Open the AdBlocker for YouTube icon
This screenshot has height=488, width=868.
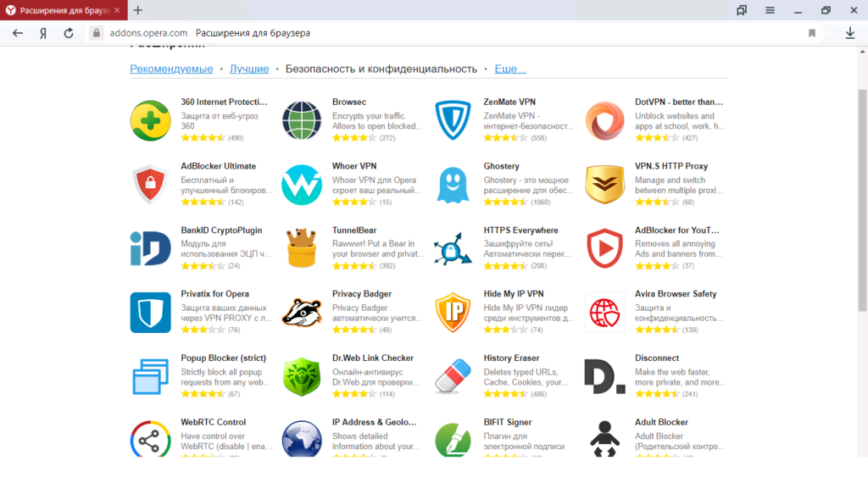pyautogui.click(x=604, y=248)
